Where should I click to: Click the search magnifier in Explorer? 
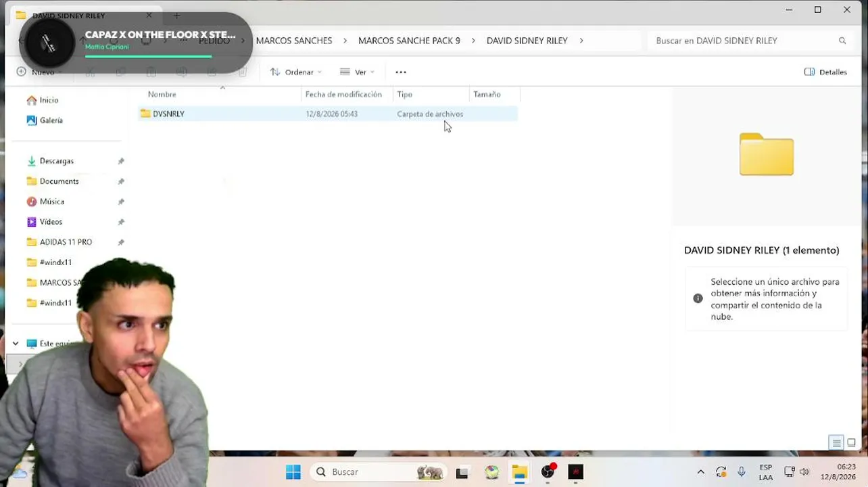click(x=842, y=41)
